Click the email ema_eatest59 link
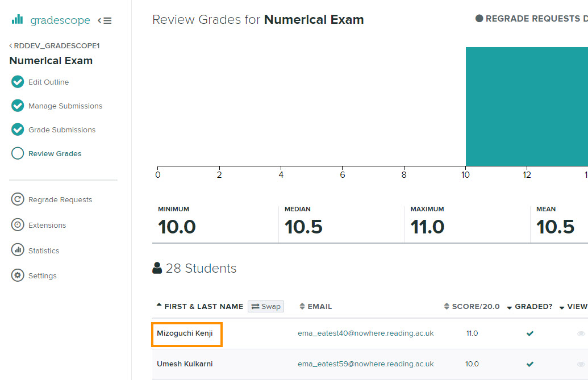The image size is (588, 380). coord(365,364)
